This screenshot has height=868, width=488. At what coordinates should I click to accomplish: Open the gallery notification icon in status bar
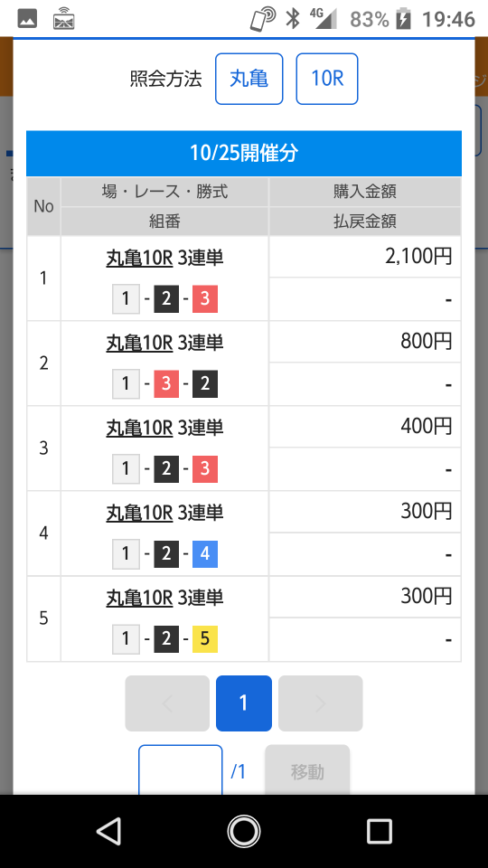point(27,19)
